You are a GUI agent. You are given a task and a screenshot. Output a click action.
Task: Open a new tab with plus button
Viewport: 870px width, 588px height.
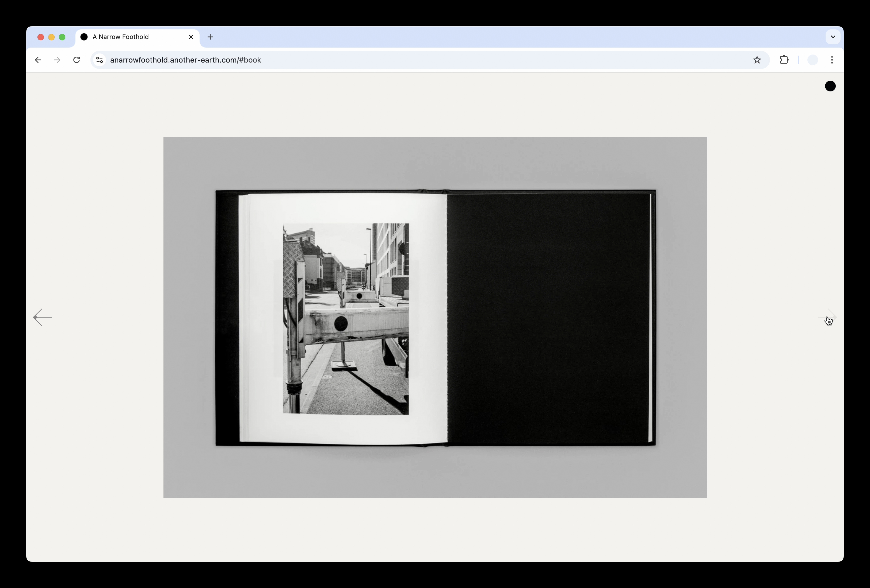(x=210, y=37)
